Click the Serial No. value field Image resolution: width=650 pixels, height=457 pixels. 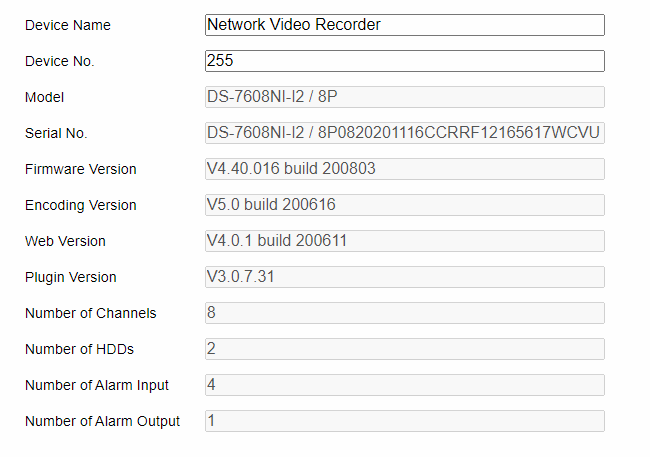pyautogui.click(x=404, y=133)
